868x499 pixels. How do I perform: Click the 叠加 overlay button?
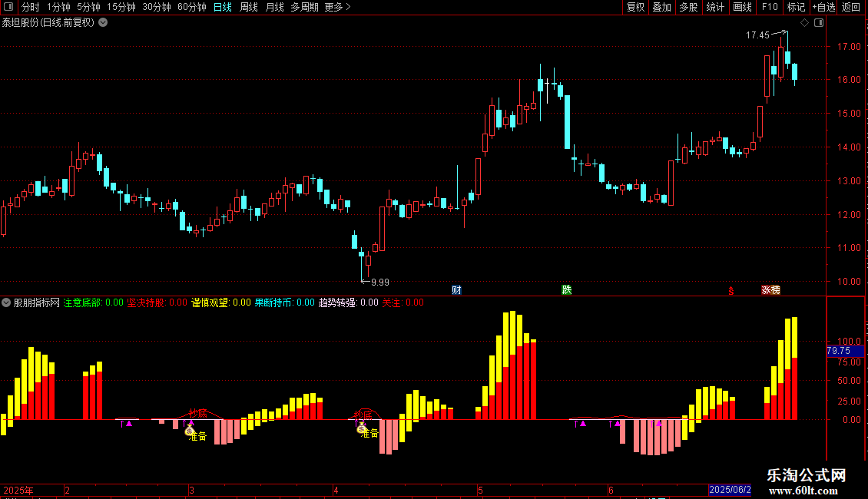[661, 7]
